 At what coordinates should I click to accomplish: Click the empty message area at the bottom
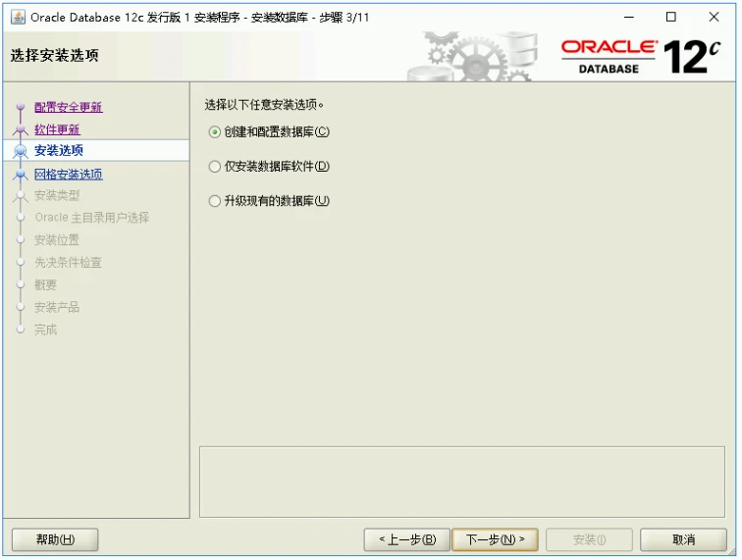click(462, 482)
